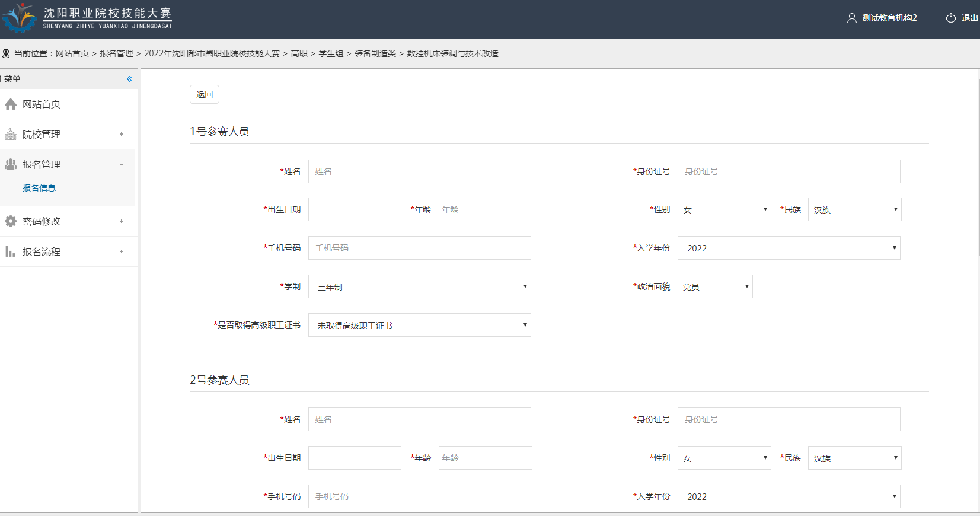Expand the 院校管理 menu plus sign

[x=122, y=134]
